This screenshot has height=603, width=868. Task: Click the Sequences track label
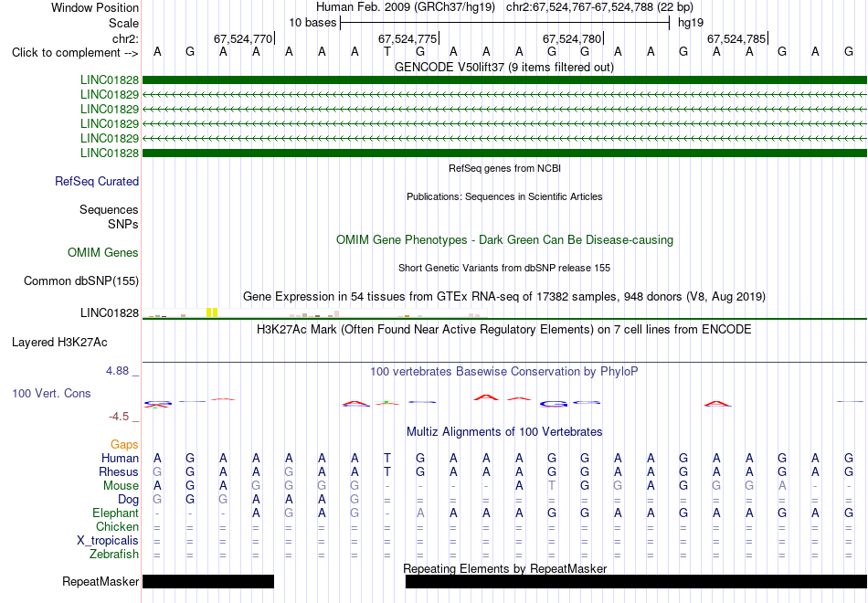[109, 210]
